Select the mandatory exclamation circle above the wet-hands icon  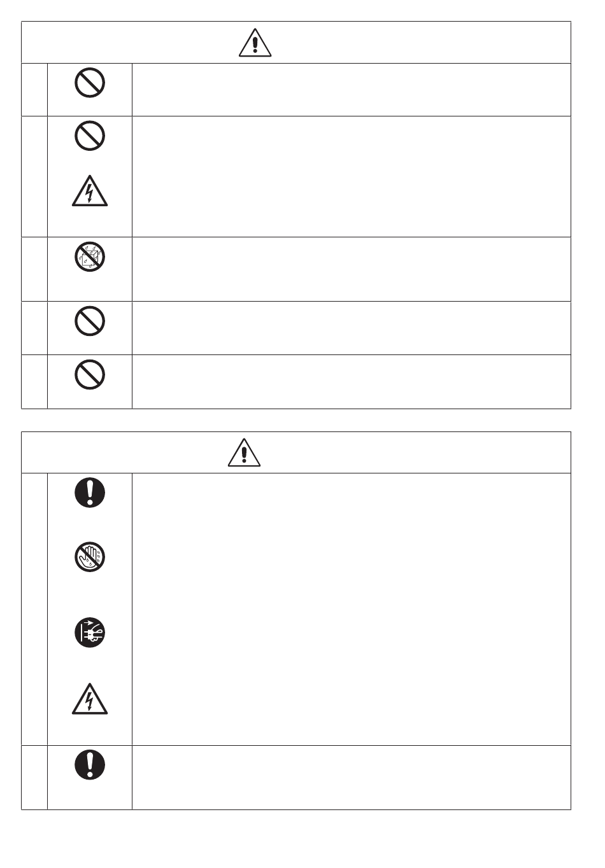point(90,493)
